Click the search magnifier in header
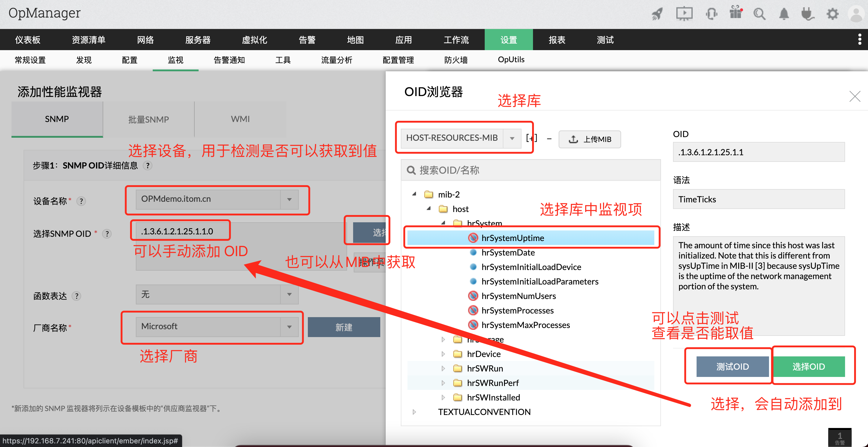Screen dimensions: 868x447 pos(759,14)
